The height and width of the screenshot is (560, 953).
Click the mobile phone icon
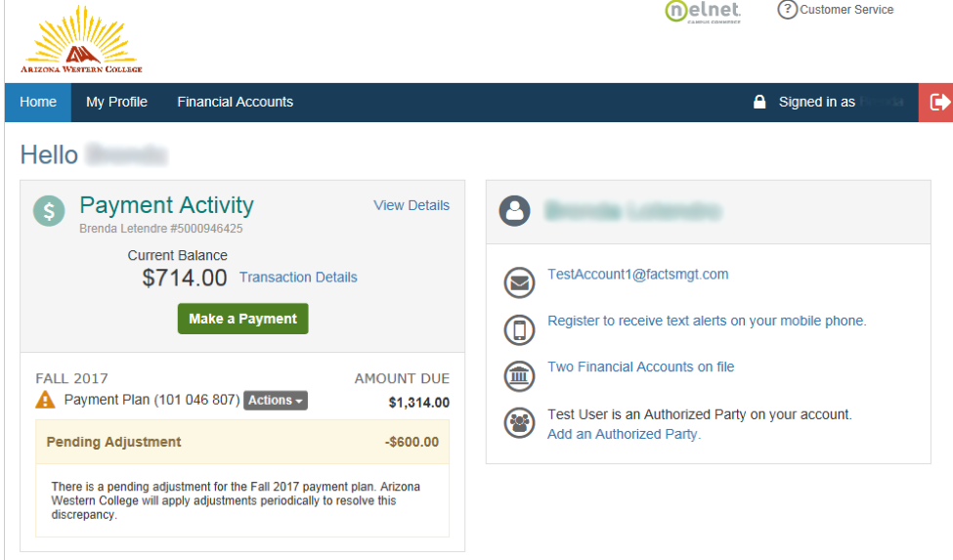tap(520, 329)
